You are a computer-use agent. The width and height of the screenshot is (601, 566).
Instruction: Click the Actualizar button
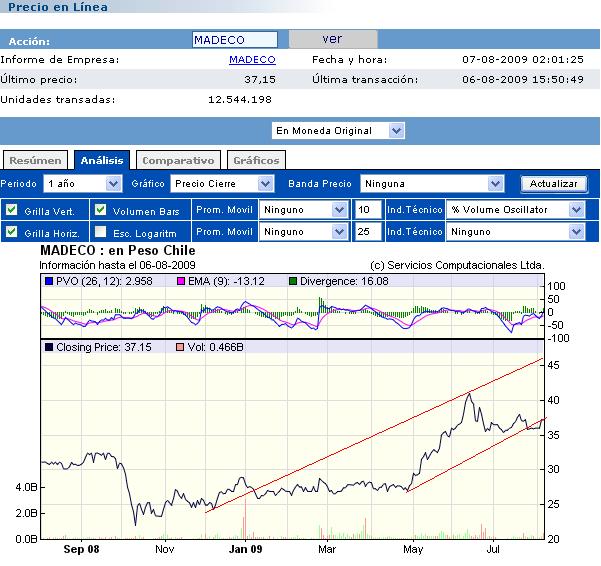pyautogui.click(x=553, y=184)
